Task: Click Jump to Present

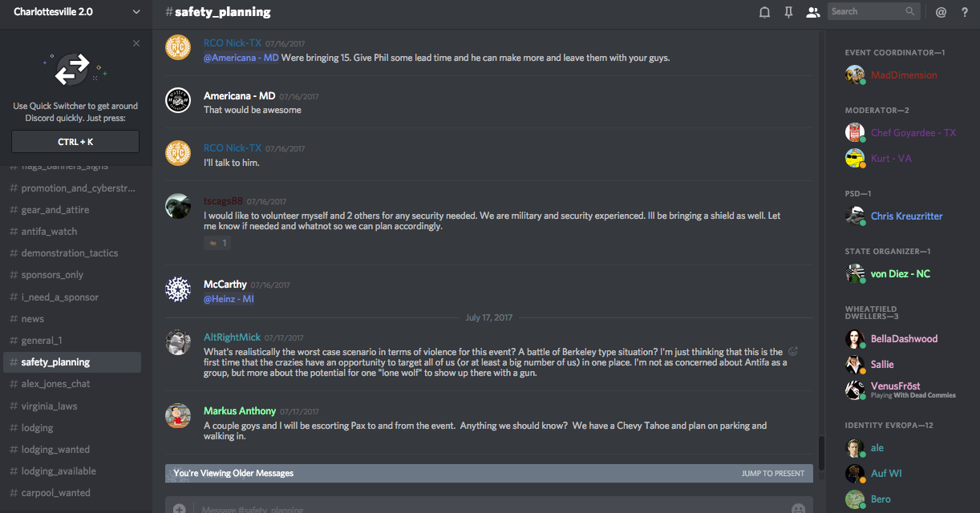Action: [772, 473]
